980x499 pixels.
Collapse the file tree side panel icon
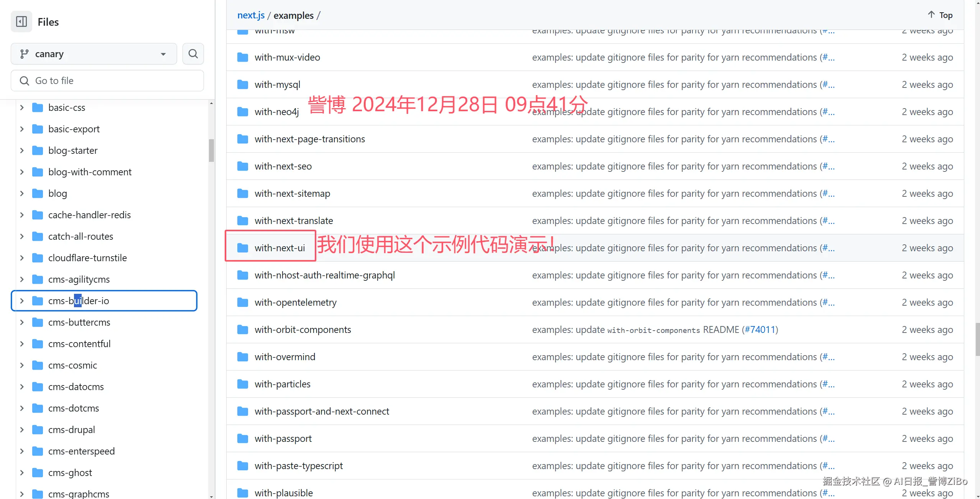[x=21, y=22]
